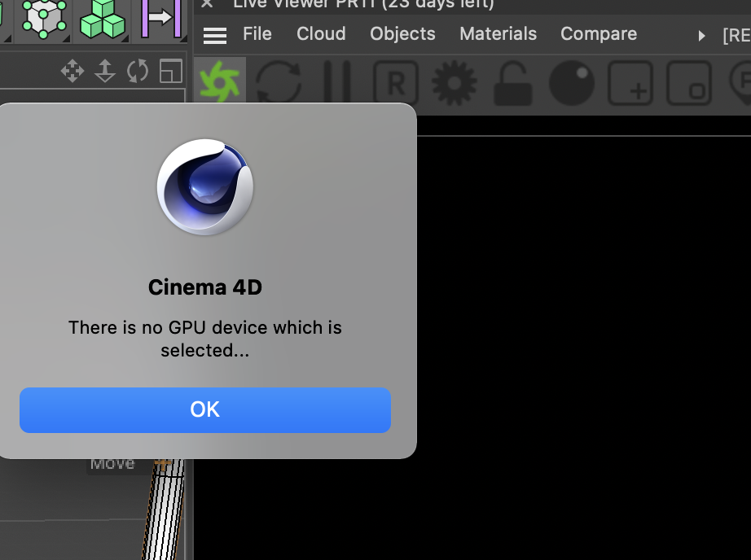Select the render region plus icon
The image size is (751, 560).
pyautogui.click(x=630, y=83)
